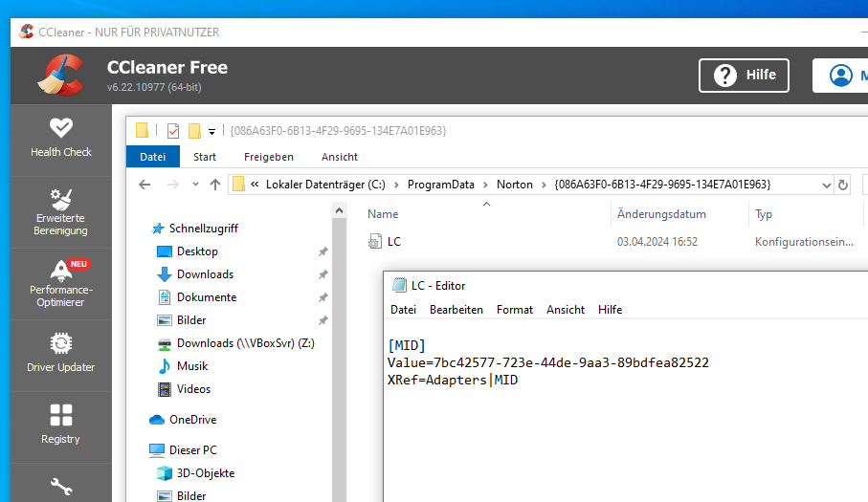Refresh the Explorer folder view
Viewport: 868px width, 502px height.
pyautogui.click(x=843, y=186)
